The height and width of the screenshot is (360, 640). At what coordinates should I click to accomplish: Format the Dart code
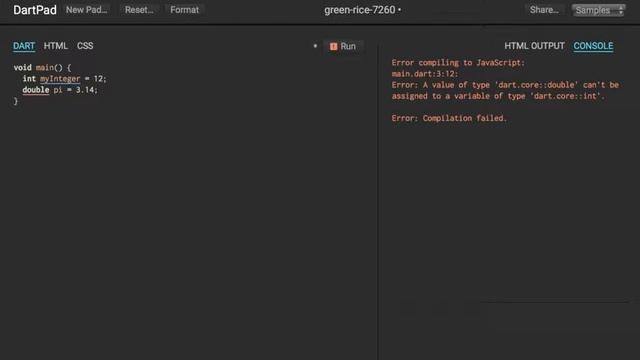pyautogui.click(x=184, y=10)
